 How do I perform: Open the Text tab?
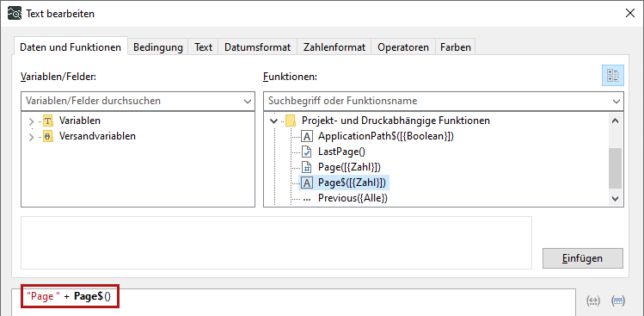(x=203, y=47)
